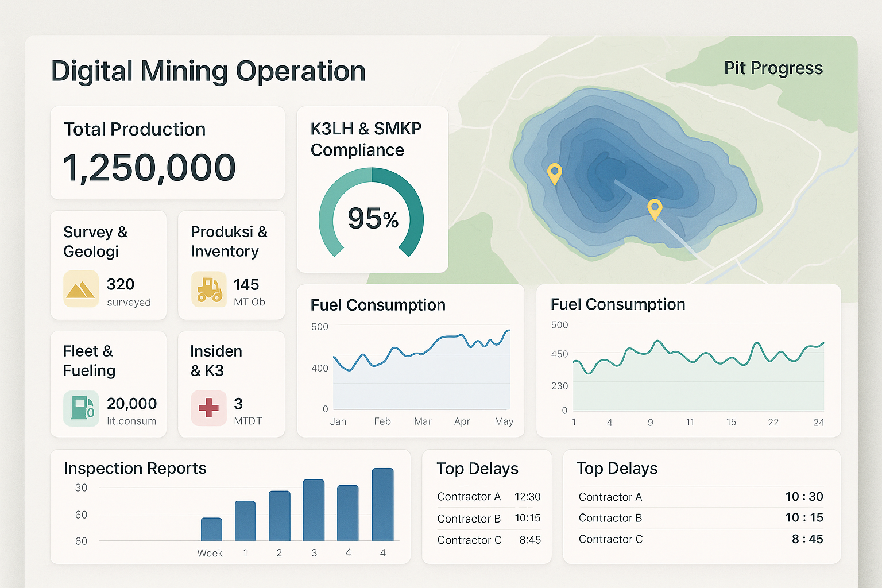Select the map pin on the haul road
The width and height of the screenshot is (882, 588).
[x=655, y=208]
